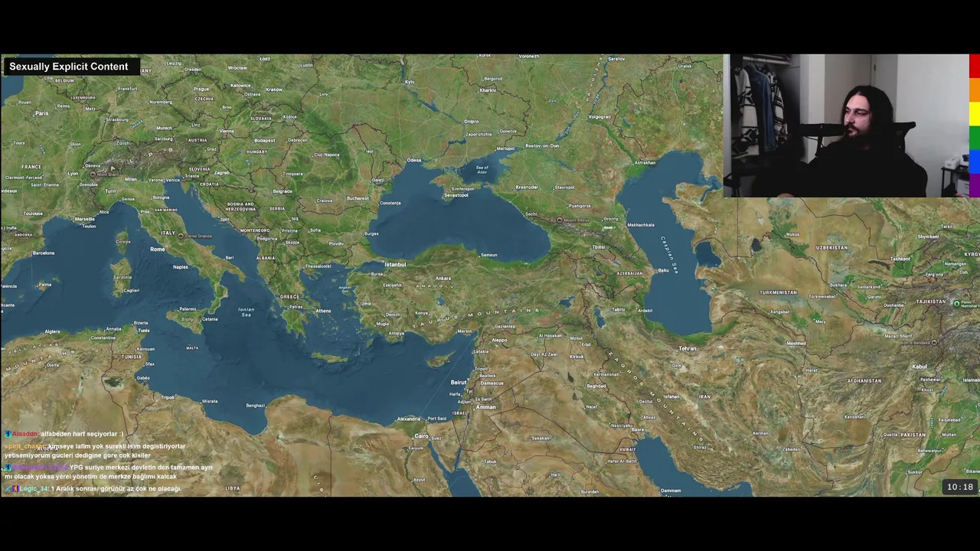Click the Baghdad city label
Image resolution: width=980 pixels, height=551 pixels.
[x=596, y=386]
